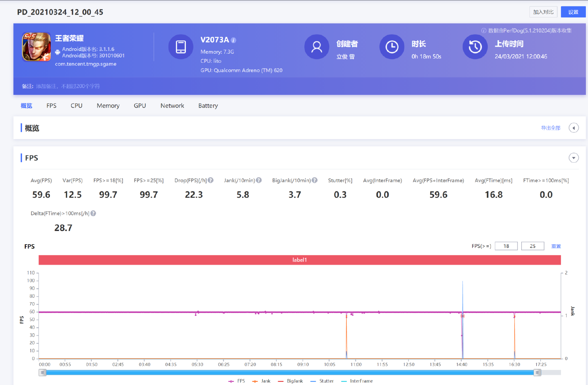Collapse the overview panel with left arrow
The height and width of the screenshot is (385, 588).
pyautogui.click(x=573, y=128)
